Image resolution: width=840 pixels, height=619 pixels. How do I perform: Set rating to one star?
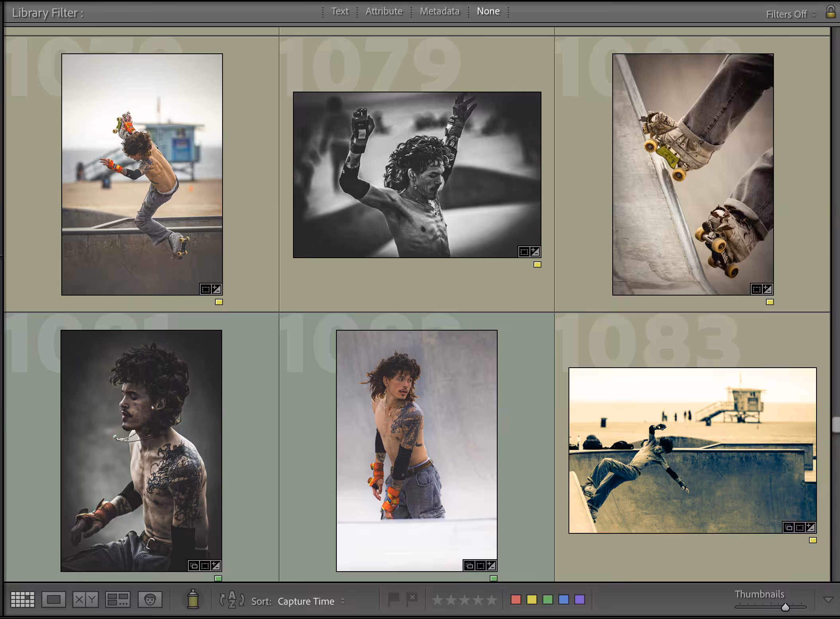click(438, 599)
